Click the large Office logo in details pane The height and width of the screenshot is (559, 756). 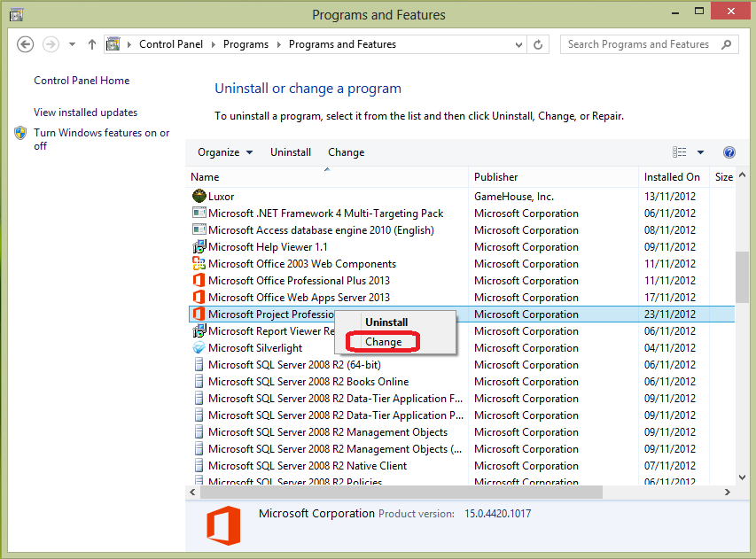[x=223, y=525]
